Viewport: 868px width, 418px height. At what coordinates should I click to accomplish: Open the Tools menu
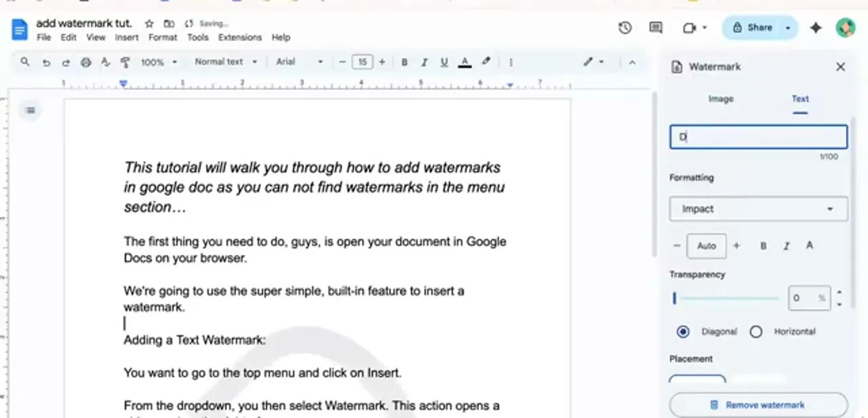pyautogui.click(x=197, y=37)
